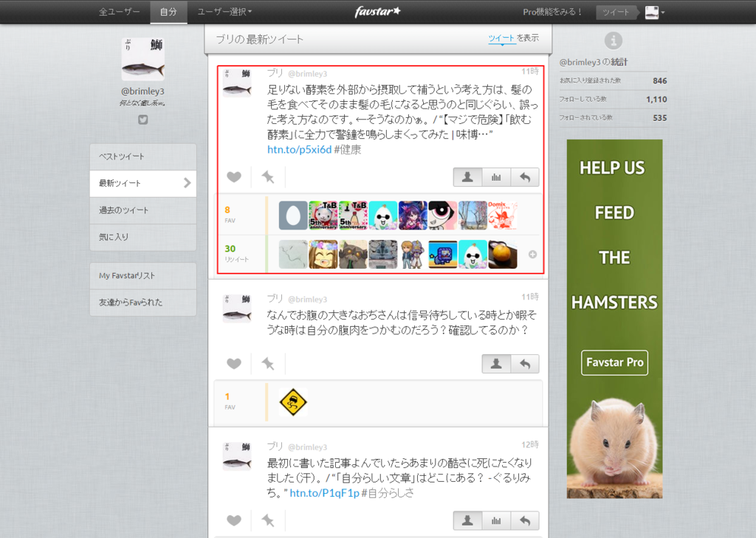
Task: Click the お気に入り登録された数 846 stat
Action: tap(614, 80)
